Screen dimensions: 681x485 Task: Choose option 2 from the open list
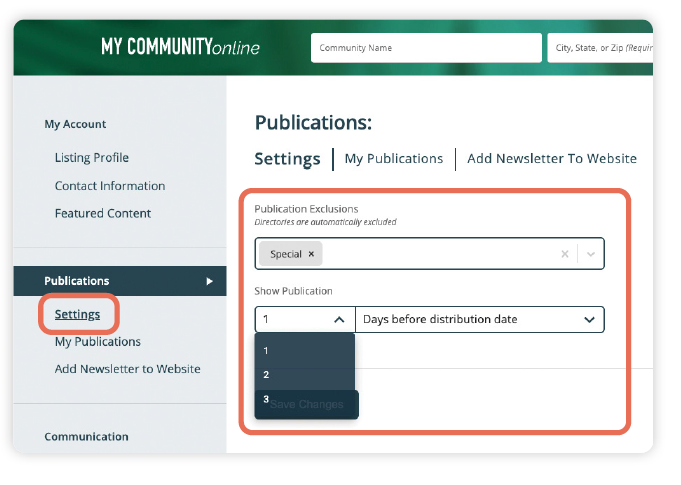point(266,375)
